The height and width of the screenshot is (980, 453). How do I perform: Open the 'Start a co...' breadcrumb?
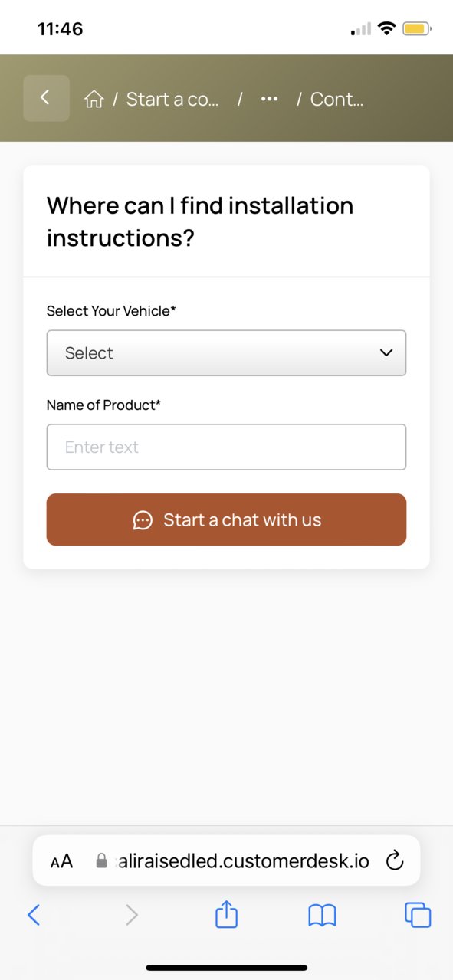172,99
